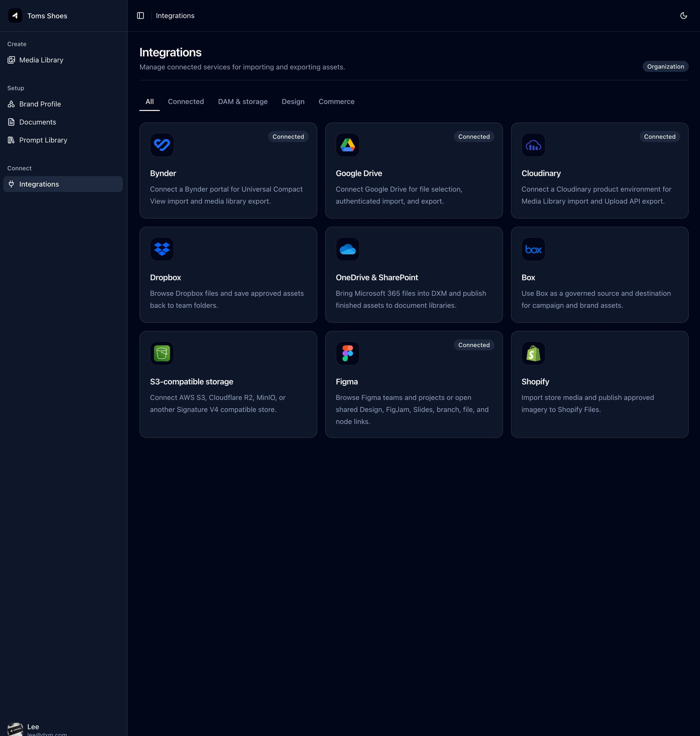Viewport: 700px width, 736px height.
Task: Toggle dark mode with the moon icon
Action: [x=683, y=16]
